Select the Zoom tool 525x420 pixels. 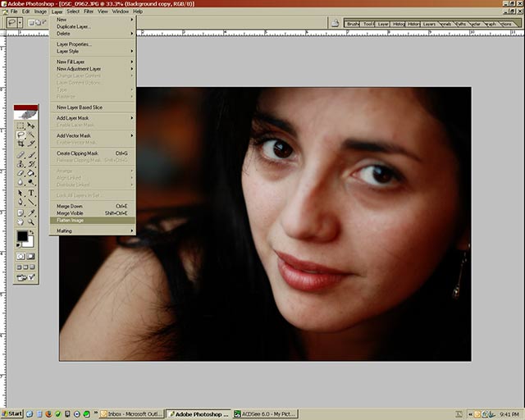pos(31,222)
